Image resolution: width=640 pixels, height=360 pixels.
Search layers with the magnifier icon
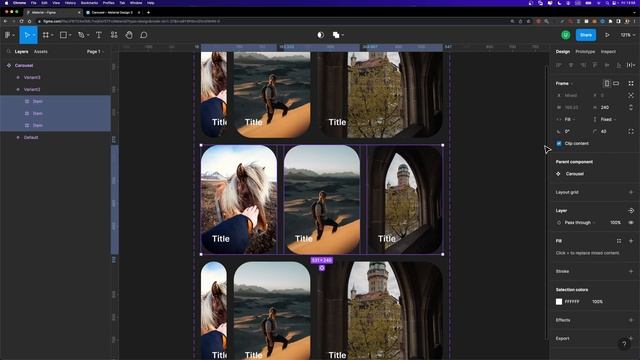point(9,51)
